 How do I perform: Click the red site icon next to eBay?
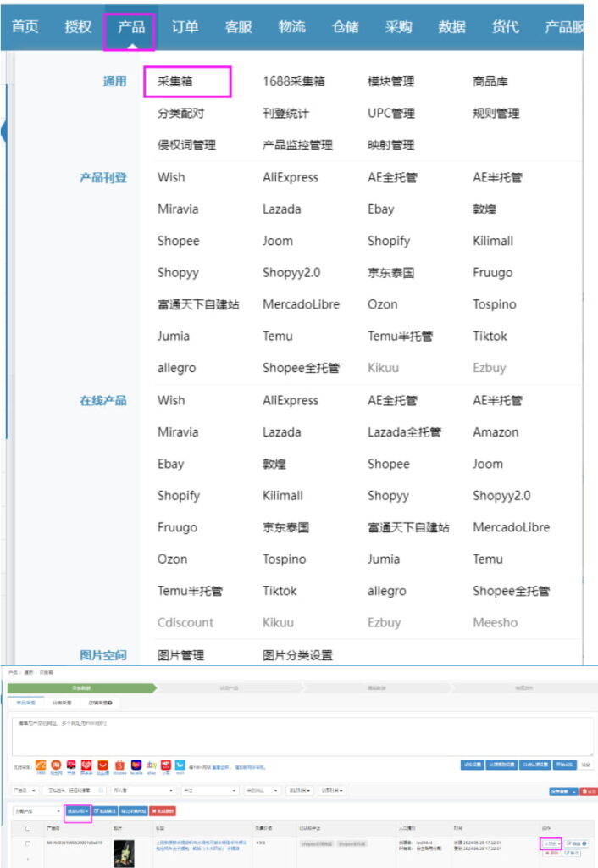click(165, 765)
